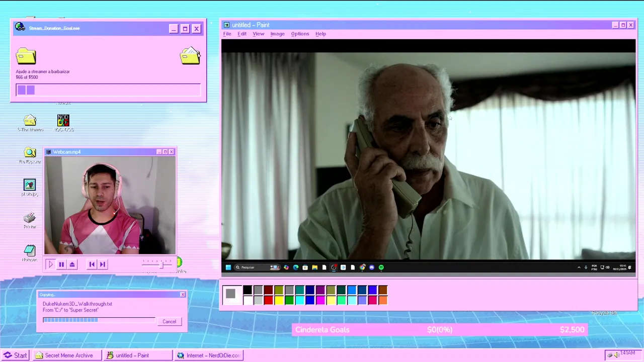Select the orange color swatch

click(383, 300)
